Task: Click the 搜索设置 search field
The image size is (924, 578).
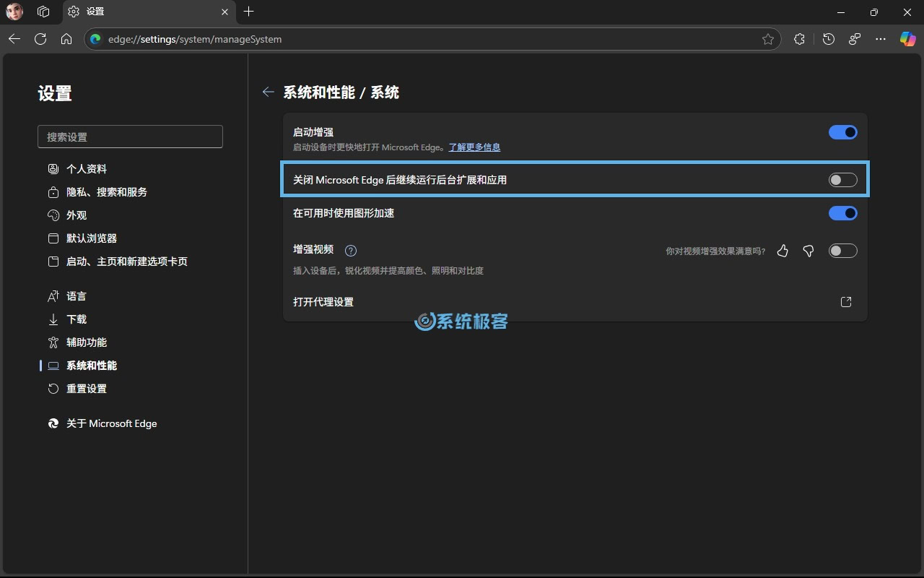Action: coord(130,137)
